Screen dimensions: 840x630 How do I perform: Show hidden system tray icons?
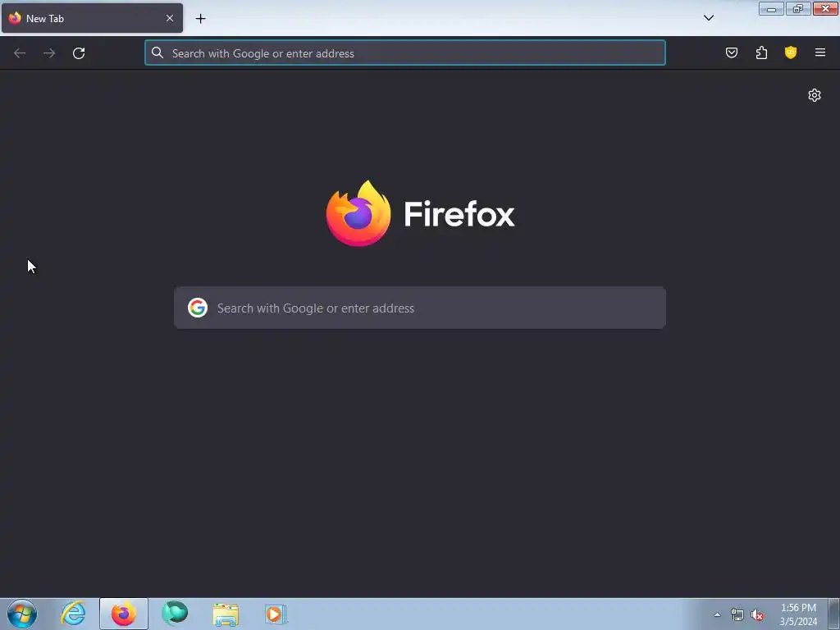(717, 614)
